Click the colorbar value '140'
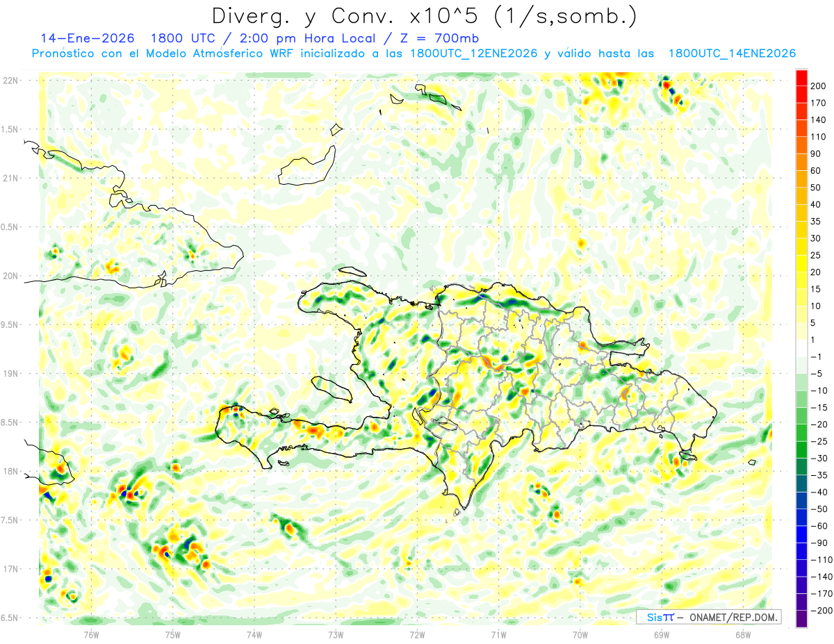 click(x=819, y=119)
